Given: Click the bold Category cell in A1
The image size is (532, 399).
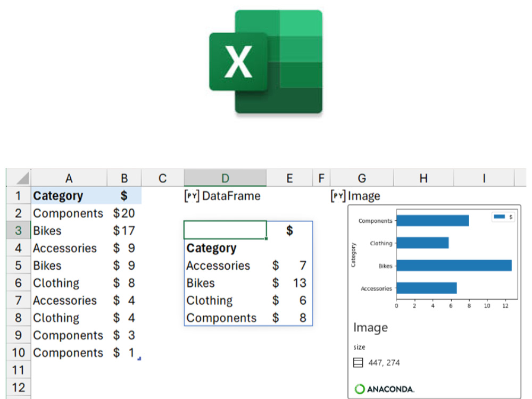Looking at the screenshot, I should (69, 196).
